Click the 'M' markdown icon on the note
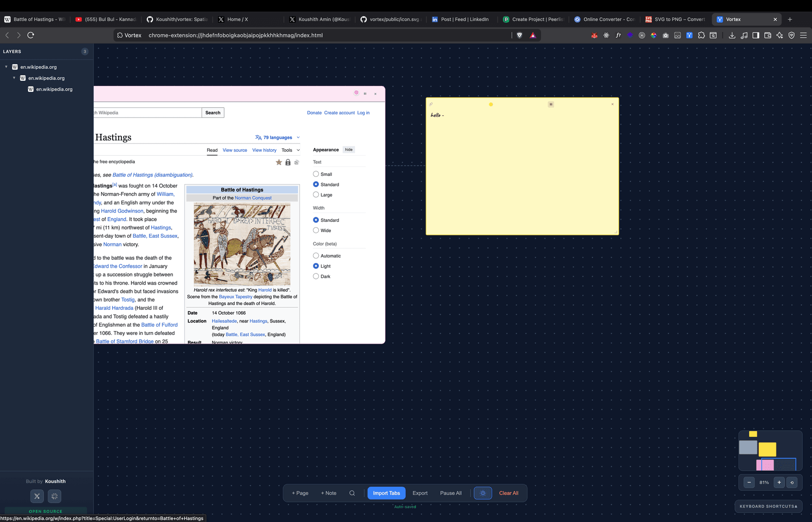This screenshot has width=812, height=522. point(551,104)
